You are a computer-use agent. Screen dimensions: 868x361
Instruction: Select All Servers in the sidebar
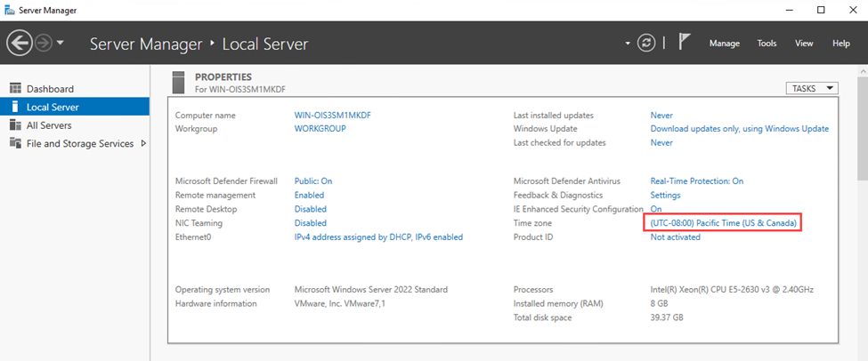click(x=75, y=125)
